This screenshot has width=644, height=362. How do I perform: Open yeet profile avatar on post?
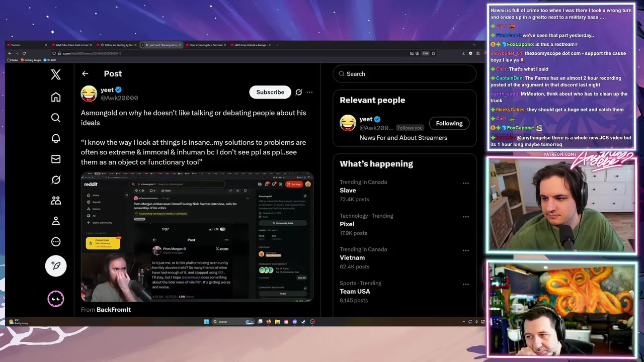click(x=89, y=94)
